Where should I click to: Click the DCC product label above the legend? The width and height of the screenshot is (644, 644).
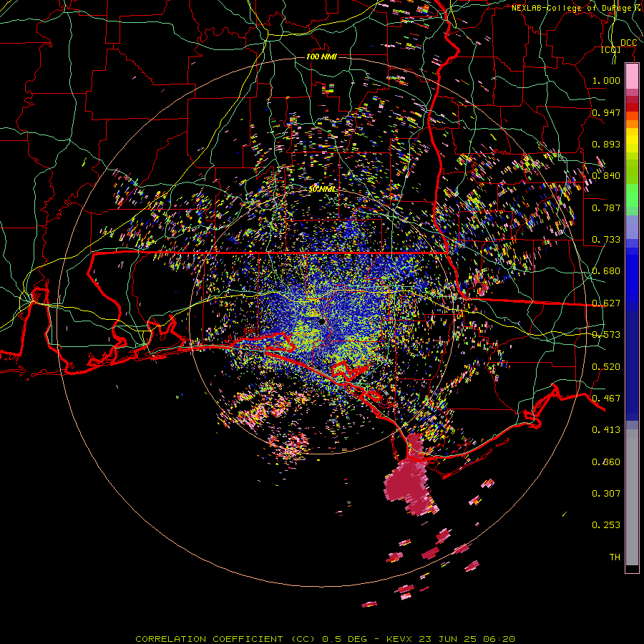pos(628,43)
